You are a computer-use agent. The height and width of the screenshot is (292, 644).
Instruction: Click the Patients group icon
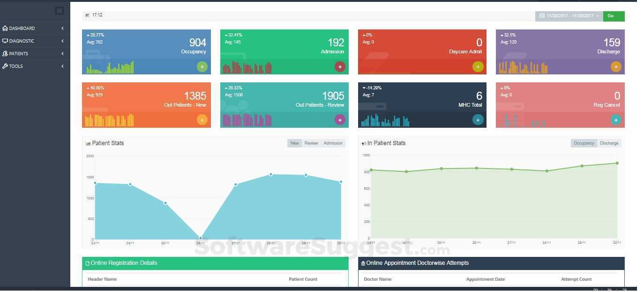point(5,53)
